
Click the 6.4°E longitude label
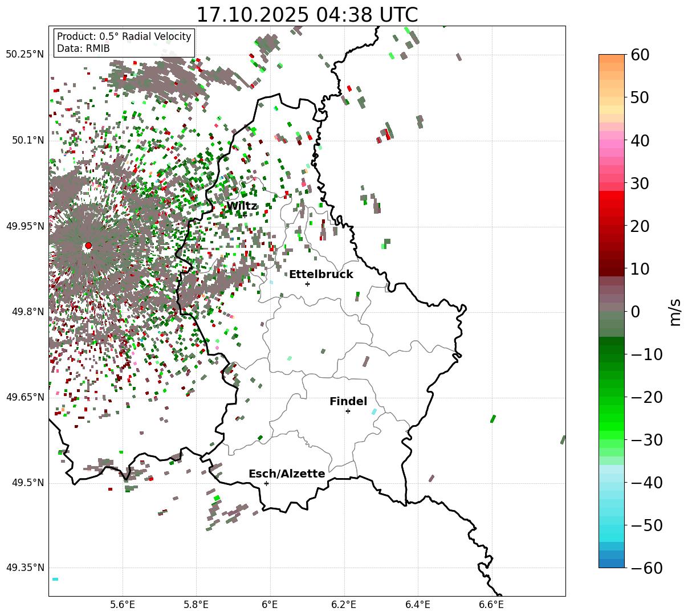(x=418, y=605)
